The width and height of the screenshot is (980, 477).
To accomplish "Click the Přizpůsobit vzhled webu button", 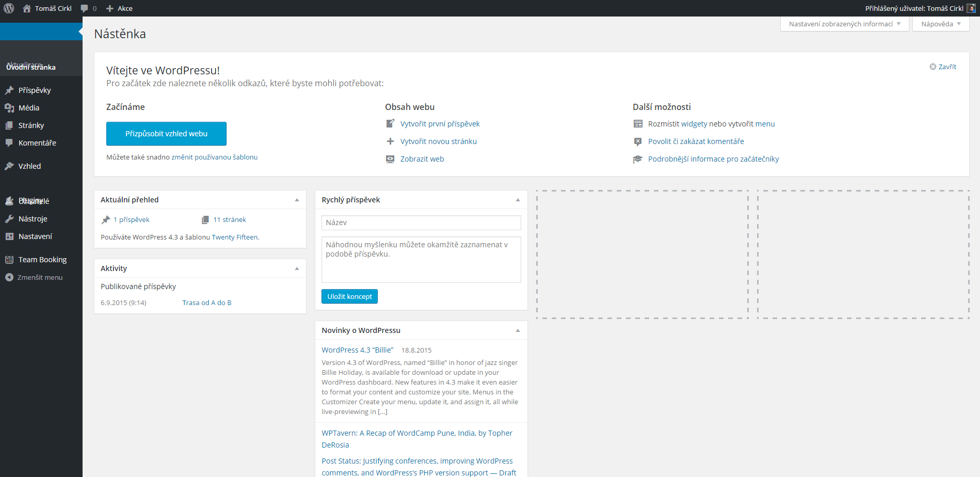I will pyautogui.click(x=166, y=134).
